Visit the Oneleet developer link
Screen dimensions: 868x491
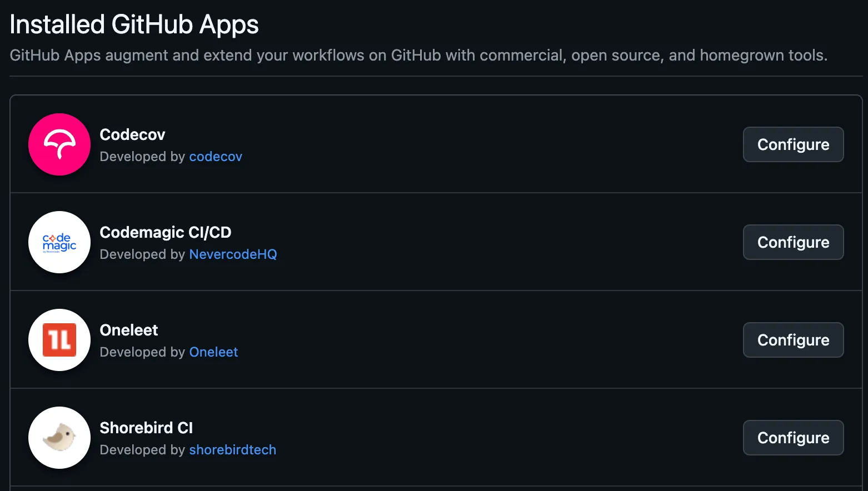pos(213,352)
